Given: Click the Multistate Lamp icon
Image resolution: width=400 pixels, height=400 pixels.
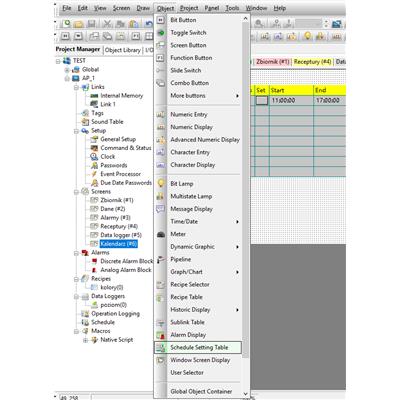Looking at the screenshot, I should pyautogui.click(x=161, y=196).
